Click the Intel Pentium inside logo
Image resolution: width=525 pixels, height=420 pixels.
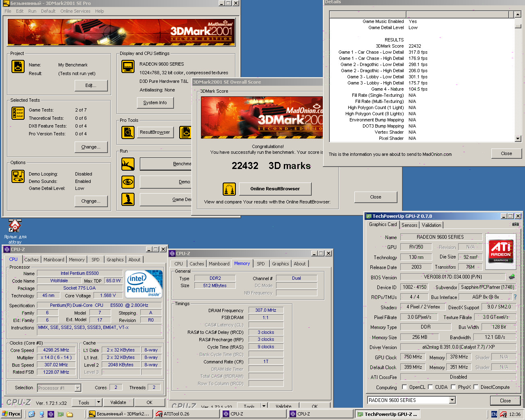click(144, 283)
